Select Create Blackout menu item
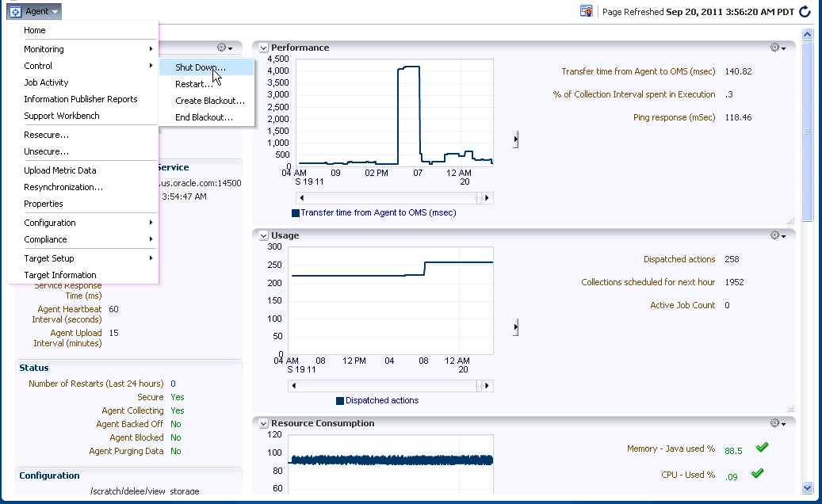Viewport: 822px width, 504px height. (207, 101)
